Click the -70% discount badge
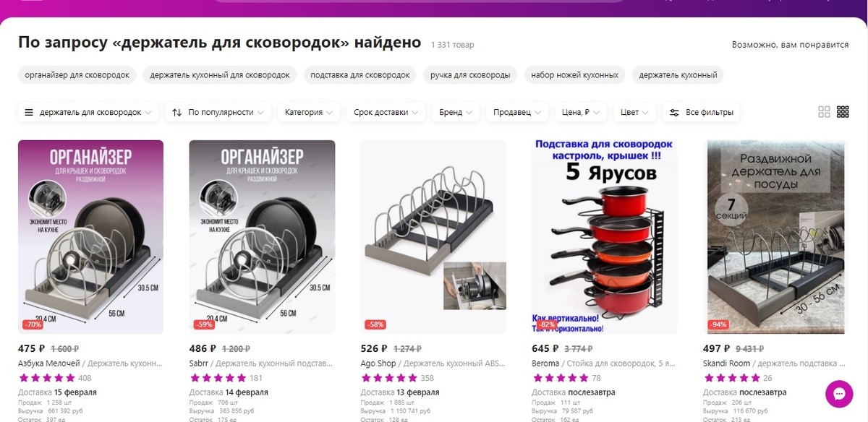 point(33,324)
